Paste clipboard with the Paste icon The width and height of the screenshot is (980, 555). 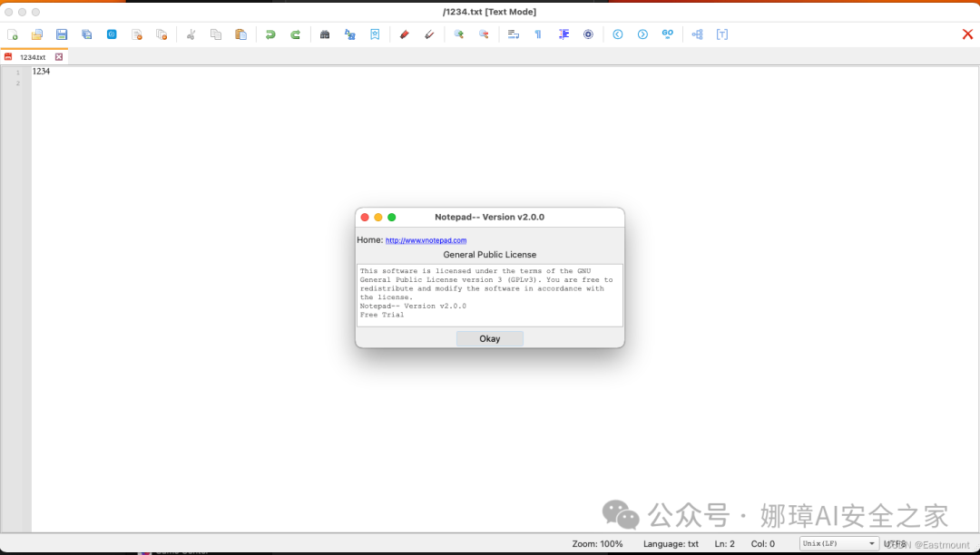(x=240, y=34)
